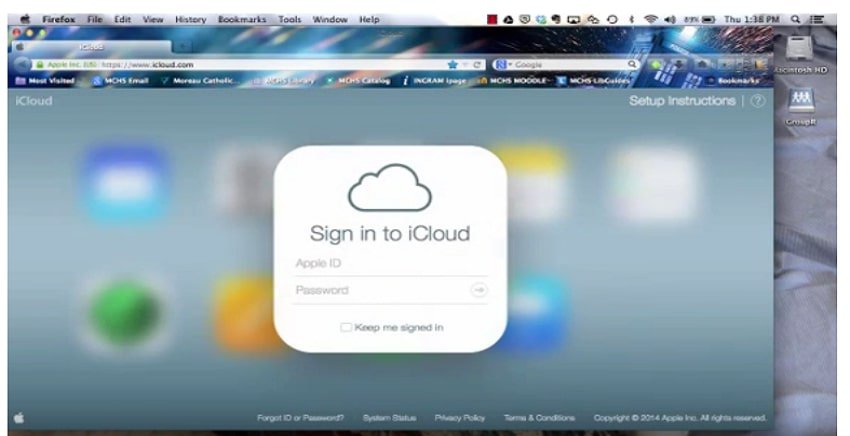Image resolution: width=850 pixels, height=436 pixels.
Task: Click the search magnifier in Google box
Action: [x=632, y=65]
